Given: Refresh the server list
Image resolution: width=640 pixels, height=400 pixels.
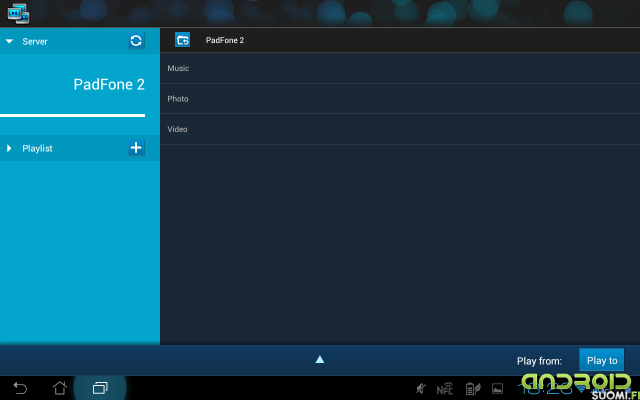Looking at the screenshot, I should pos(136,41).
